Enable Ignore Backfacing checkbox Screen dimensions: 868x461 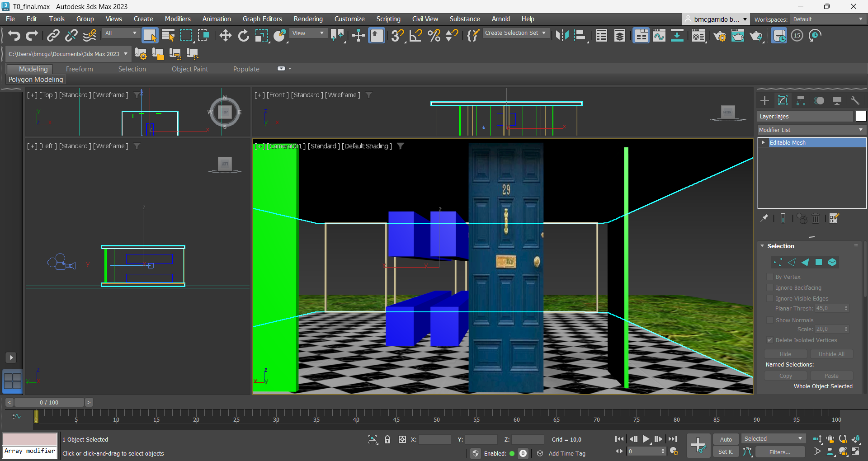tap(770, 287)
